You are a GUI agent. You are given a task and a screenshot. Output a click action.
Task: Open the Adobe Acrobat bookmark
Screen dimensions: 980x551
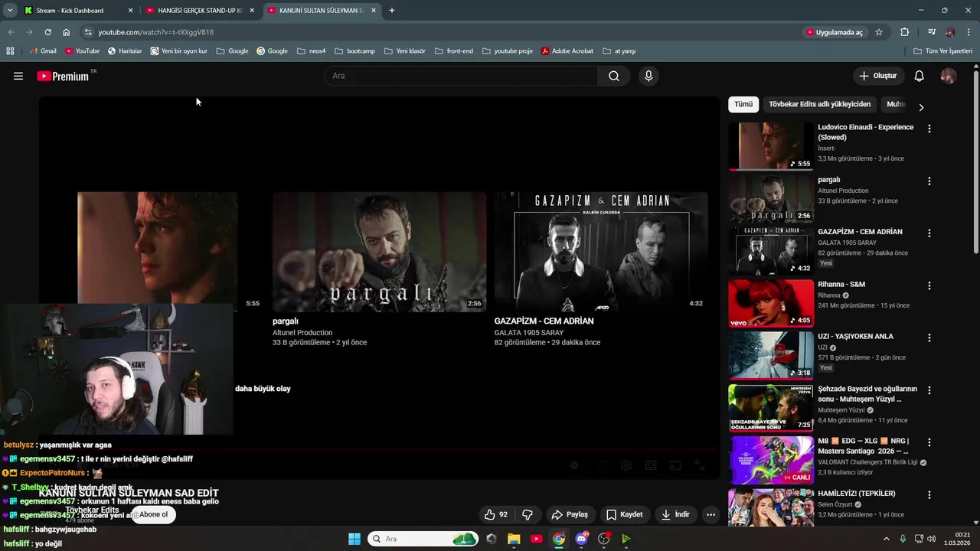567,51
